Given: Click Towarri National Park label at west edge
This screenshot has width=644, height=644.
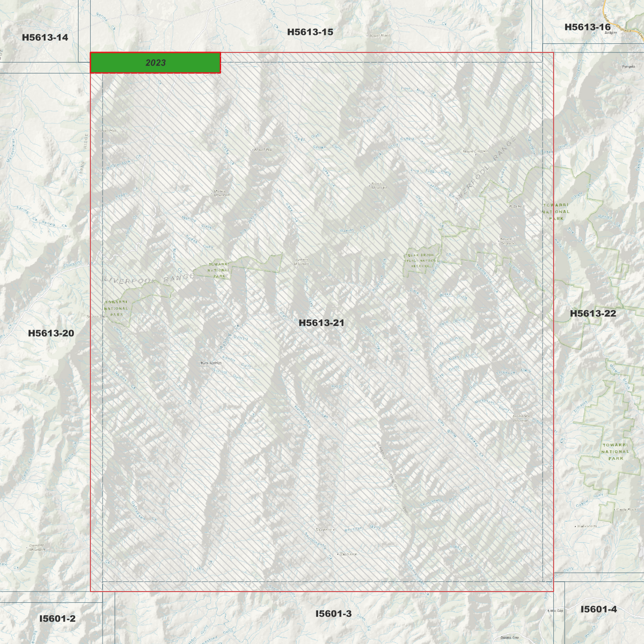Looking at the screenshot, I should [x=116, y=309].
